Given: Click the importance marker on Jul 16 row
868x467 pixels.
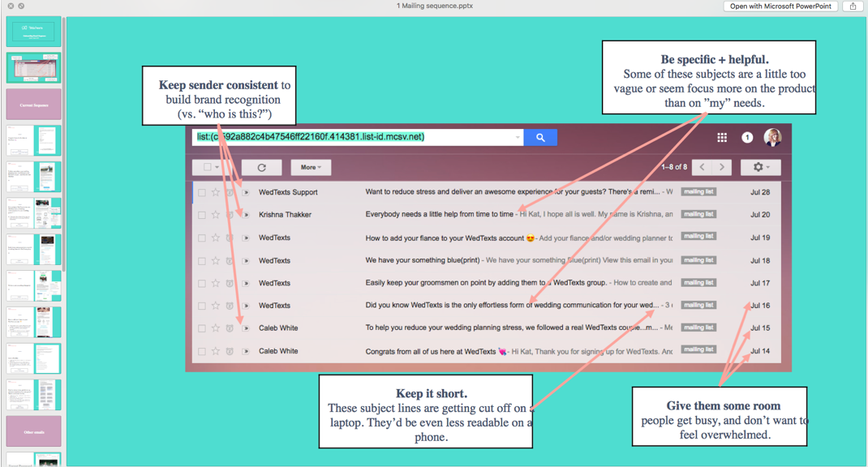Looking at the screenshot, I should point(245,306).
